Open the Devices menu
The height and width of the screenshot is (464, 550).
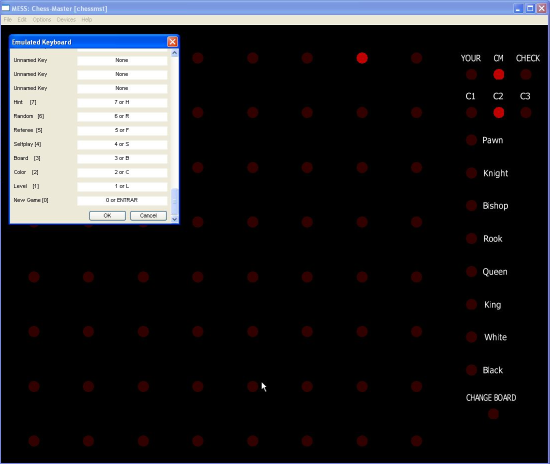pos(66,20)
